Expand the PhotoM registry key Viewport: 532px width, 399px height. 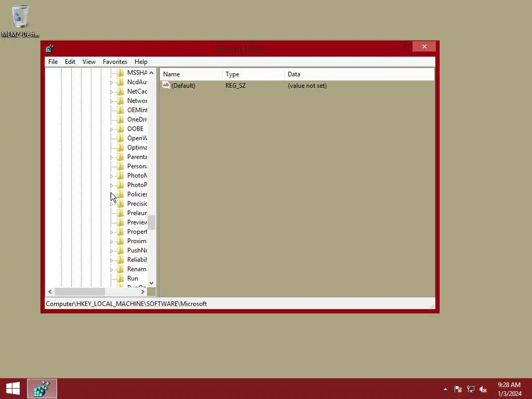tap(111, 176)
